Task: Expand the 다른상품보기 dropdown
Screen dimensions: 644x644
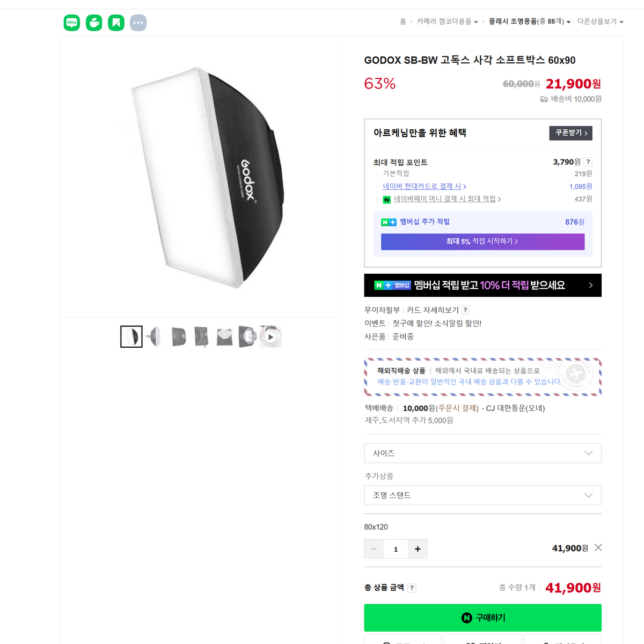Action: point(600,21)
